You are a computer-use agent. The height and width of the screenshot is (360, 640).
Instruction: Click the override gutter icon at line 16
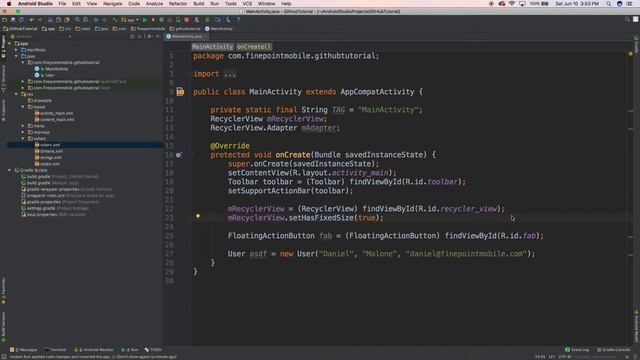click(x=178, y=155)
